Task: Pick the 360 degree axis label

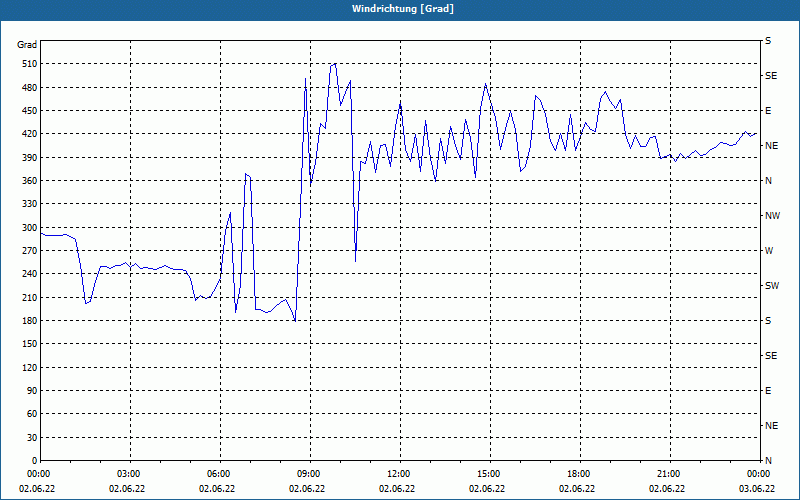Action: tap(30, 181)
